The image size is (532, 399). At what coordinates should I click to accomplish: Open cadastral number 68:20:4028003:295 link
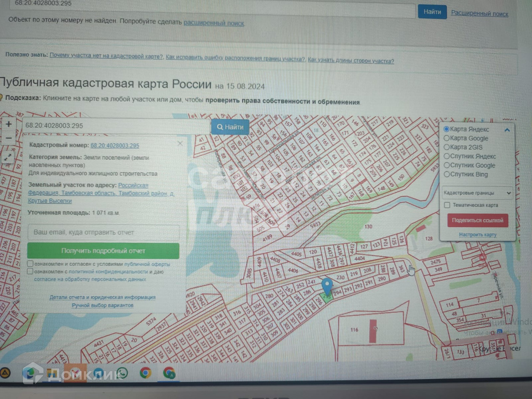(115, 146)
